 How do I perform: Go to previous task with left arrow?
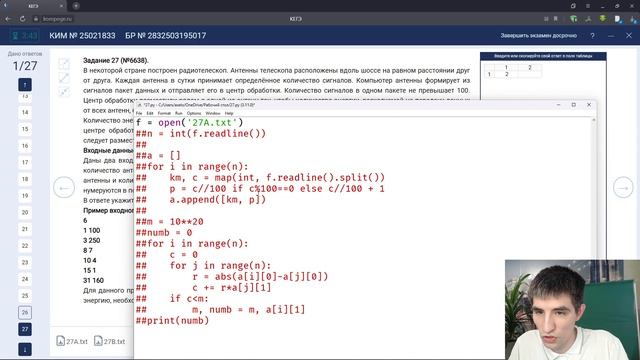click(x=64, y=188)
